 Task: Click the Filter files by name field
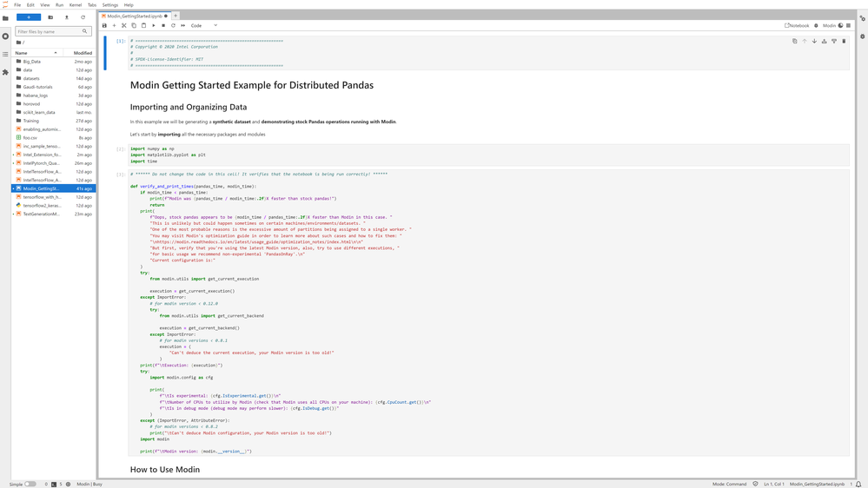50,31
